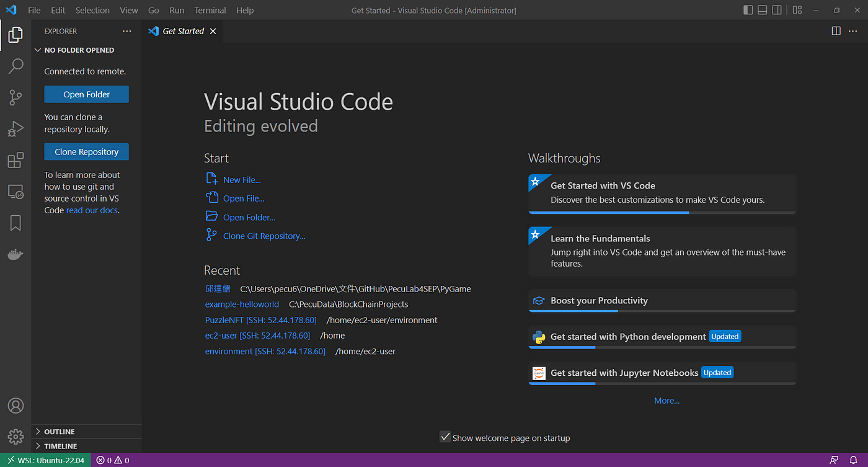868x467 pixels.
Task: Click the Clone Repository sidebar button
Action: (x=87, y=152)
